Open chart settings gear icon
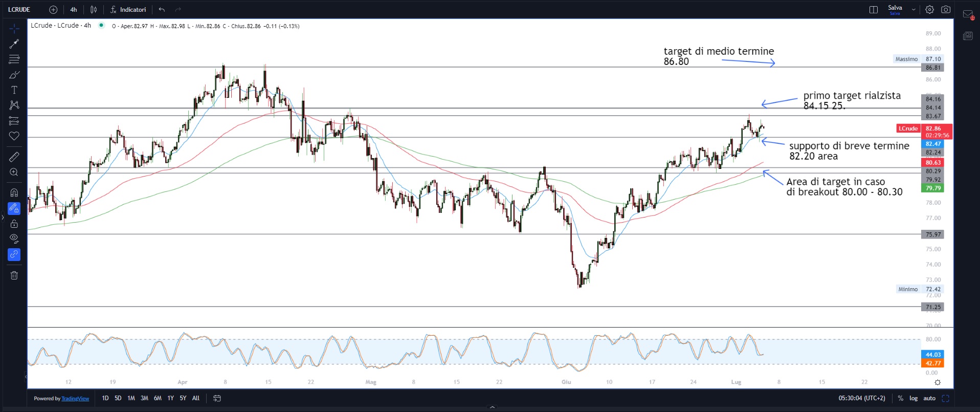The image size is (980, 412). click(x=929, y=10)
